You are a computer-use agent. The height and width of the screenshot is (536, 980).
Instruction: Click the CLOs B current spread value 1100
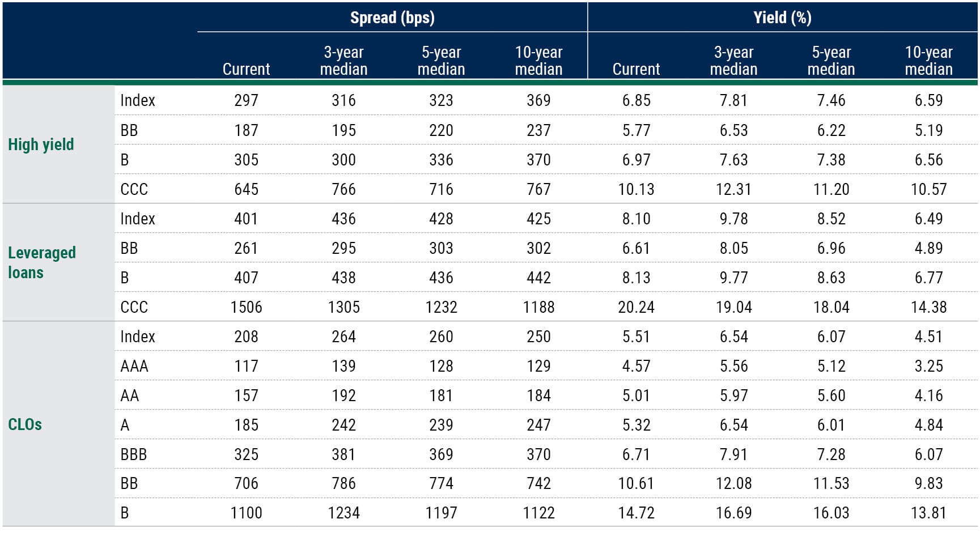(246, 513)
